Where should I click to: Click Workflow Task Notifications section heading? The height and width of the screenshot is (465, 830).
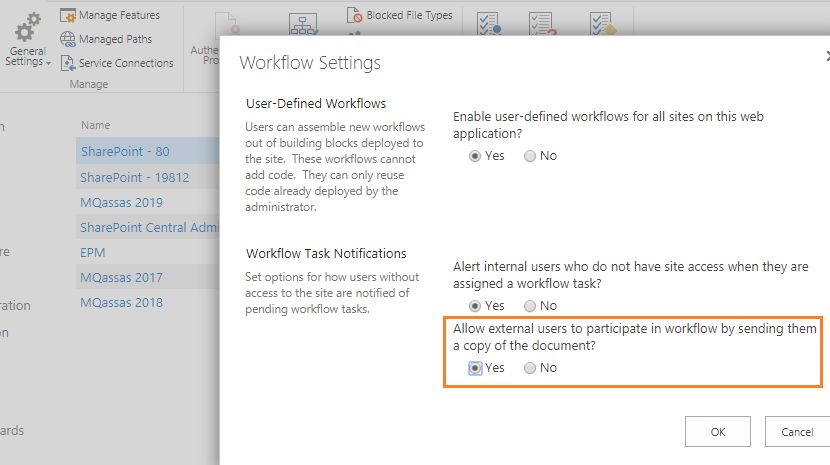tap(326, 253)
